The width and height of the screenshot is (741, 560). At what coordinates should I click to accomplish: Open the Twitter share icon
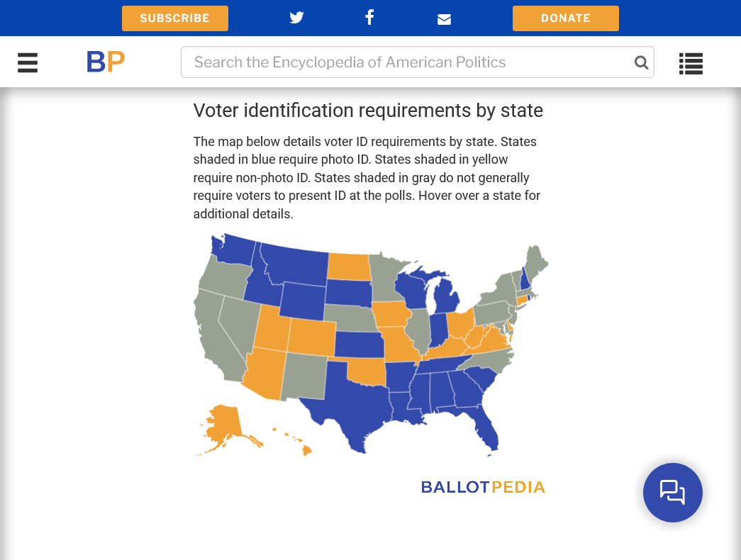[296, 18]
